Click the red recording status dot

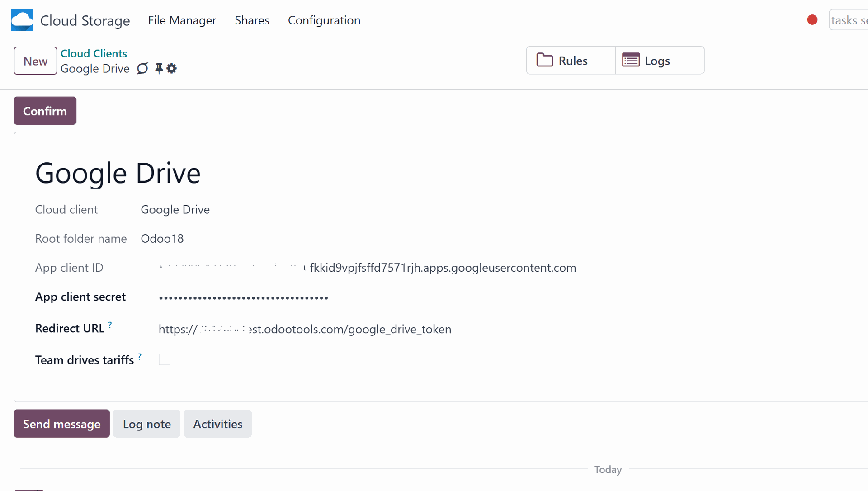coord(812,20)
